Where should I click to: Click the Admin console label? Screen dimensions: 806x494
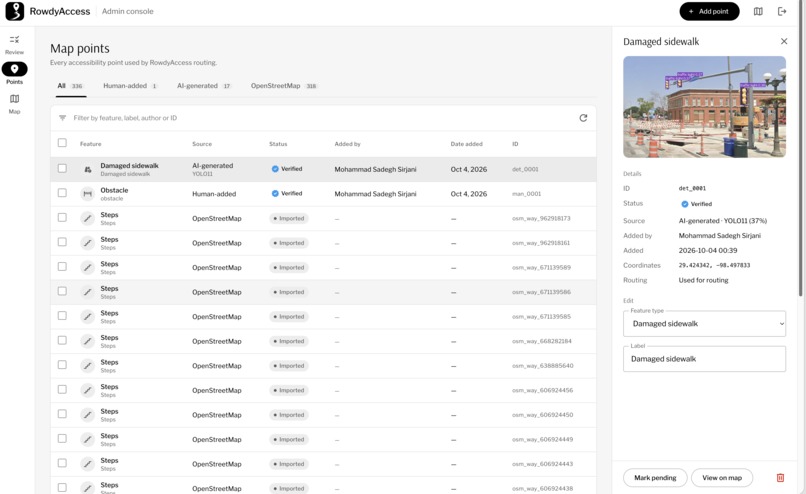click(x=127, y=11)
